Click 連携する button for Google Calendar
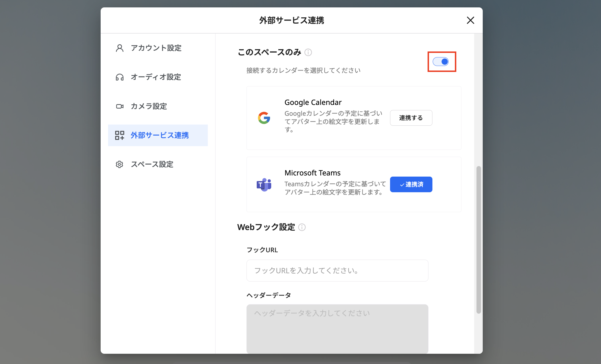 [411, 118]
